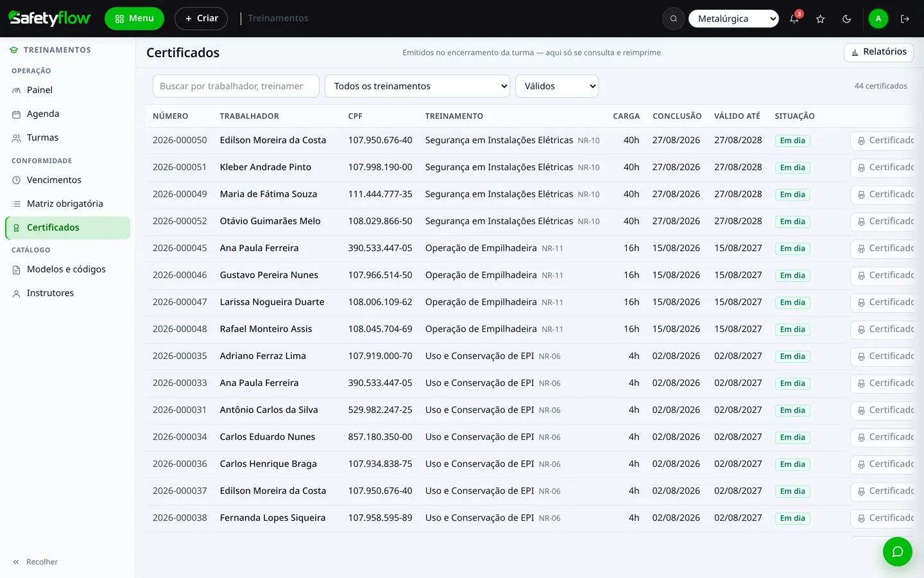Open the Metalúrgica company dropdown
This screenshot has width=924, height=578.
733,19
